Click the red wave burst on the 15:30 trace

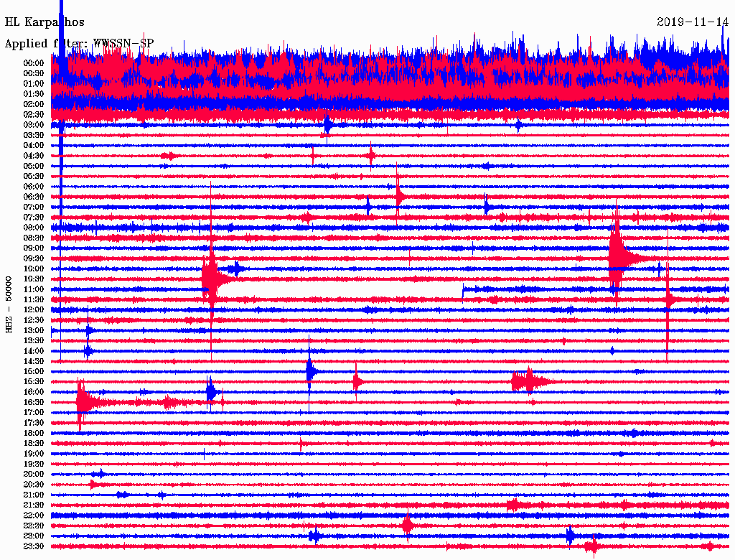530,381
